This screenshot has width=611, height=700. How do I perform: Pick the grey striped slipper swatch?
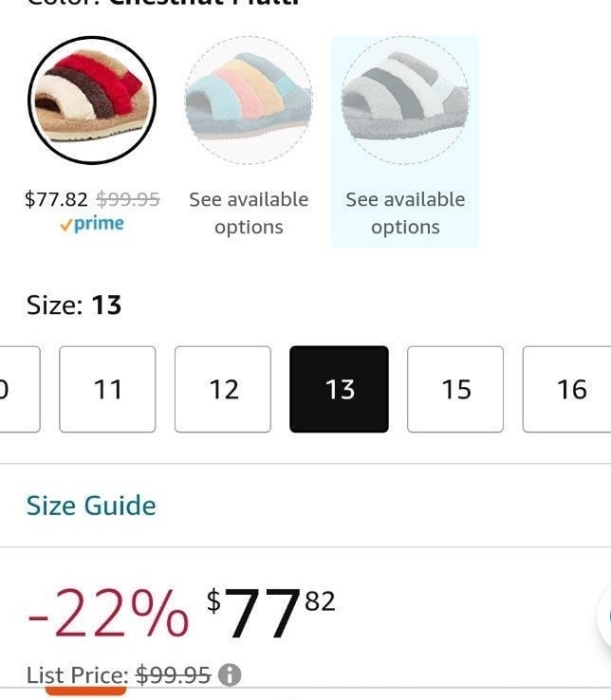click(x=405, y=100)
